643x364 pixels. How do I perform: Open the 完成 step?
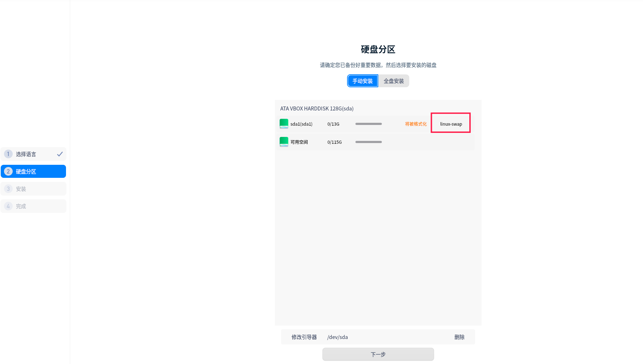[33, 206]
